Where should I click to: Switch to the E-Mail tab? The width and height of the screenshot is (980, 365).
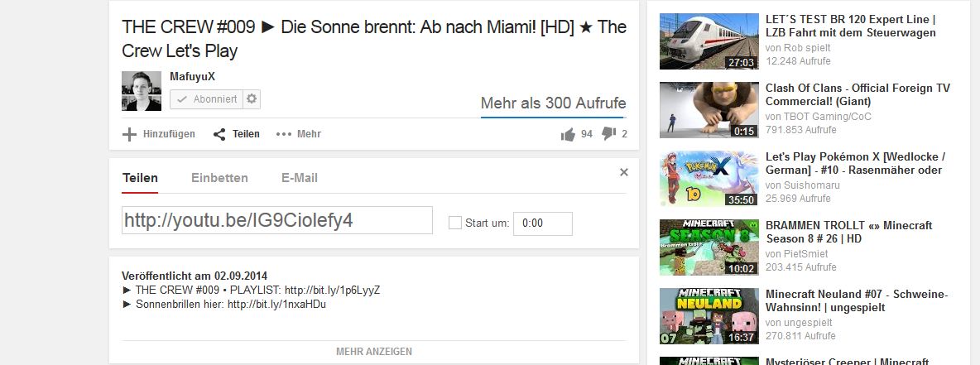click(300, 177)
